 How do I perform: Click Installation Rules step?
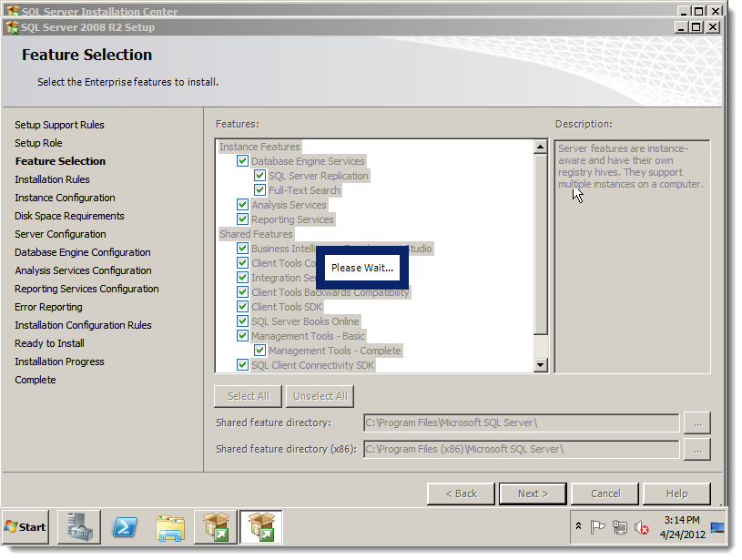click(52, 179)
